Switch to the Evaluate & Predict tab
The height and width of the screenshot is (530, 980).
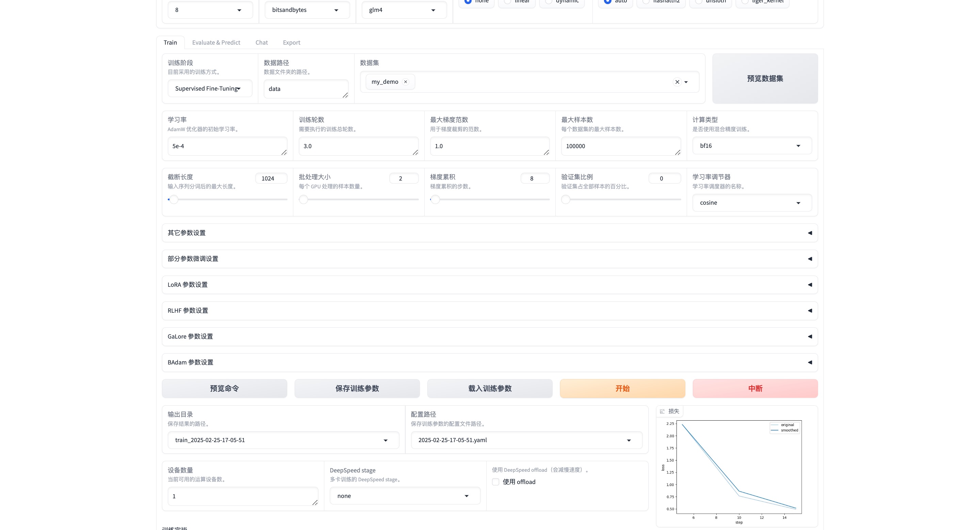click(216, 43)
